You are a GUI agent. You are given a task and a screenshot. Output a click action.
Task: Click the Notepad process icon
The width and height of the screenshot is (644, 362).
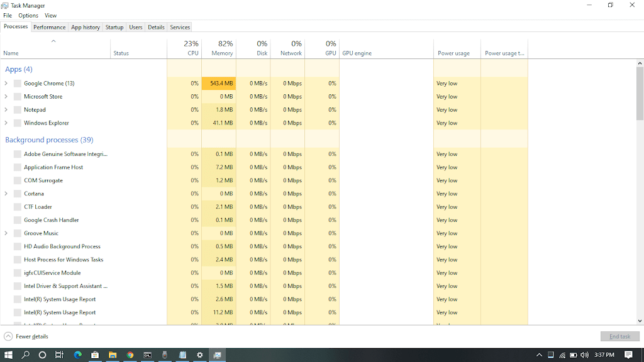[x=18, y=110]
